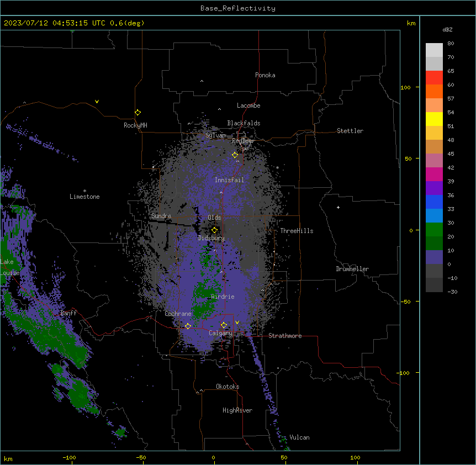Screen dimensions: 476x465
Task: Click the 100 tick on the bottom axis
Action: click(x=355, y=457)
